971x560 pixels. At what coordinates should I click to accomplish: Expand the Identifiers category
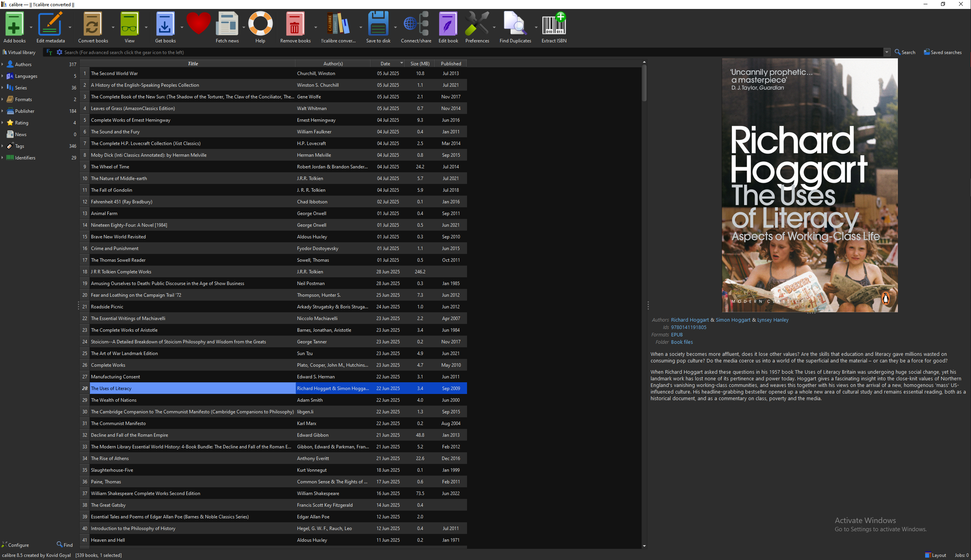tap(2, 157)
